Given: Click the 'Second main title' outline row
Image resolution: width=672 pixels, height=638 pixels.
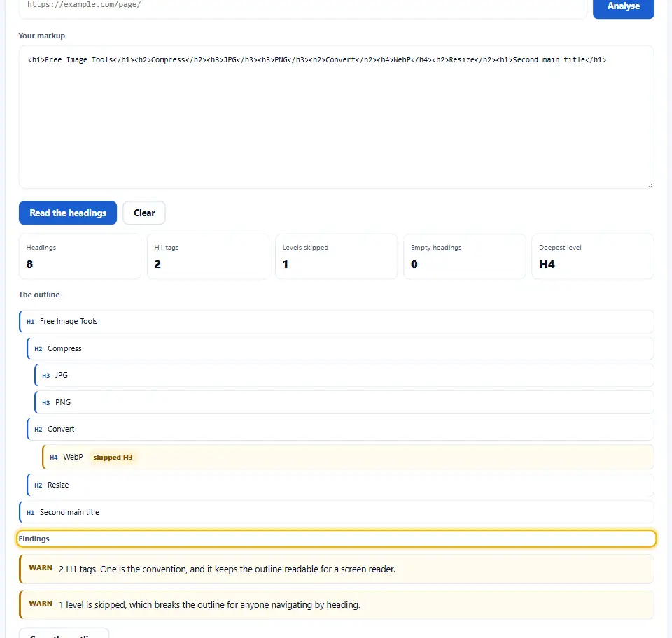Looking at the screenshot, I should point(337,512).
